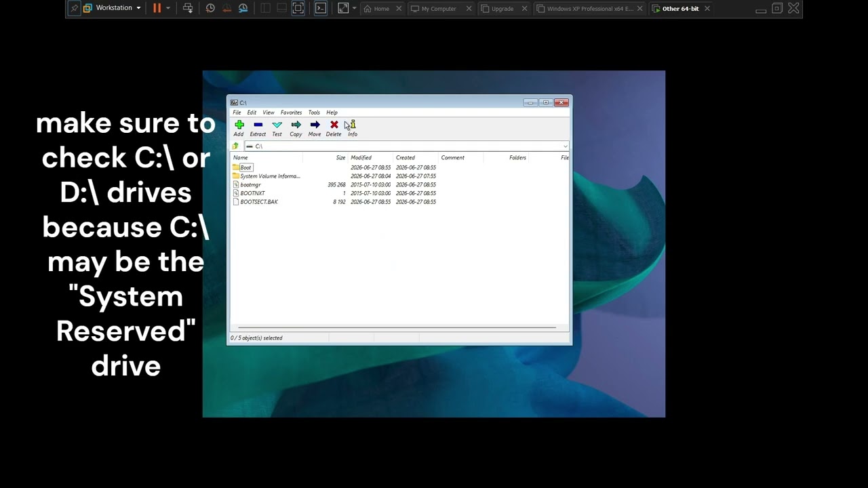Select the Boot folder icon
Image resolution: width=868 pixels, height=488 pixels.
coord(236,167)
